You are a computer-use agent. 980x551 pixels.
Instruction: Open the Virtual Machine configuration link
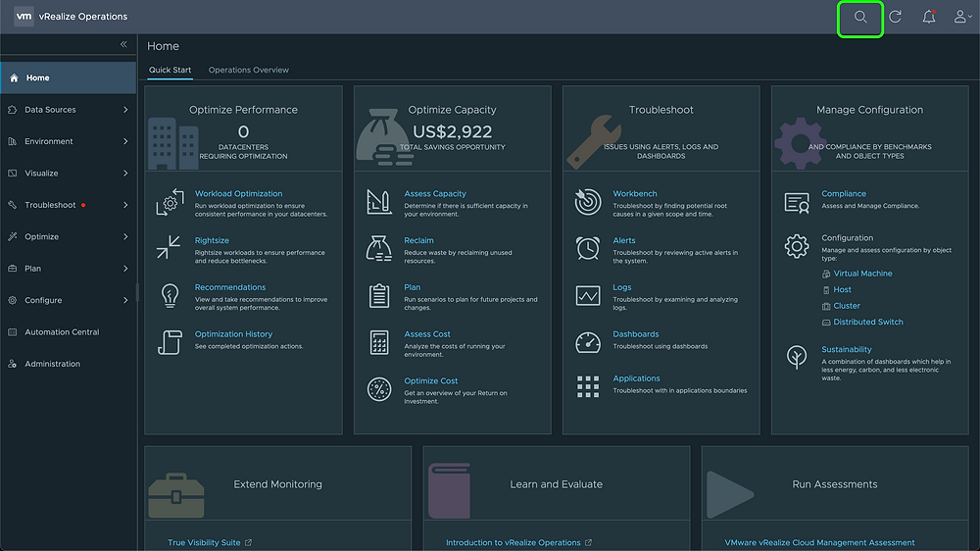(862, 274)
